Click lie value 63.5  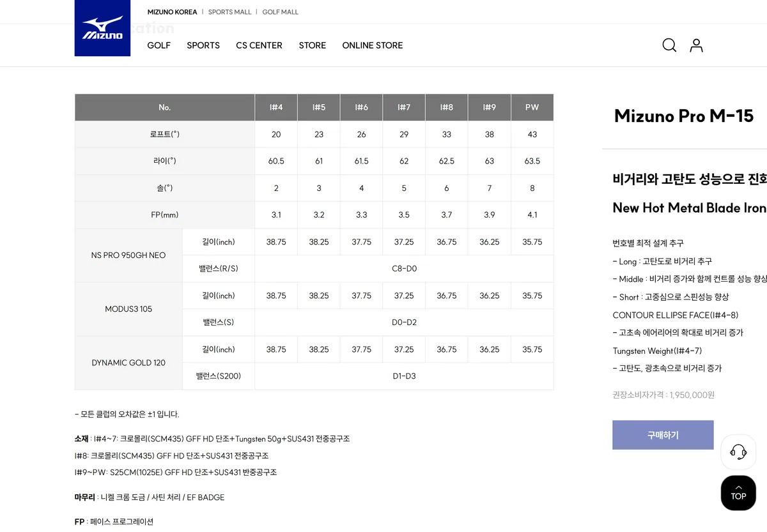coord(532,161)
